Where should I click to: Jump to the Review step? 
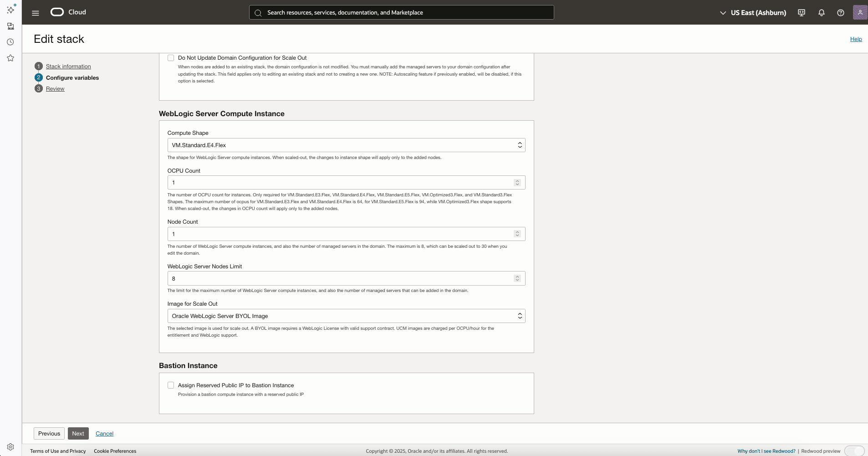[x=55, y=89]
